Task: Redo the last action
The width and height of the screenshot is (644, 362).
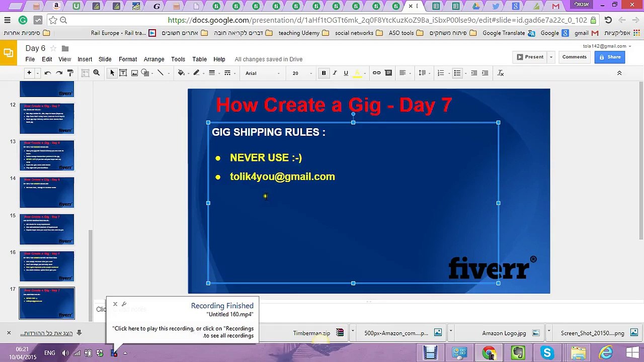Action: coord(59,73)
